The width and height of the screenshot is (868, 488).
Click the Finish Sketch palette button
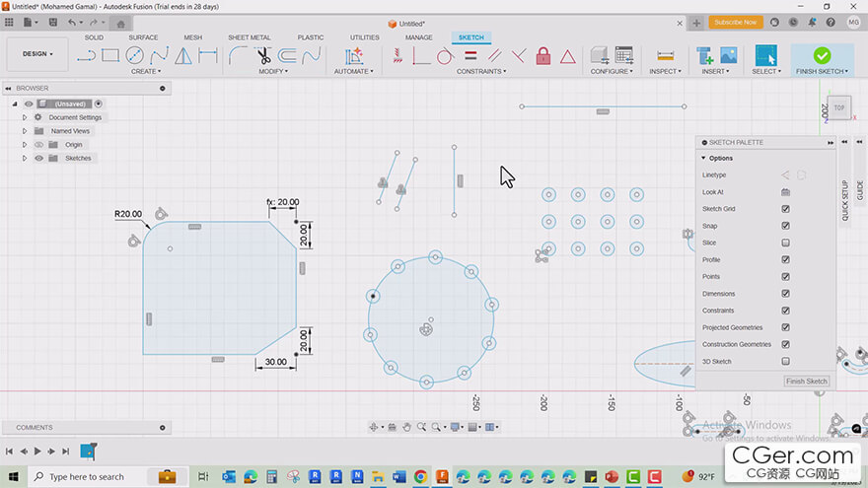807,382
